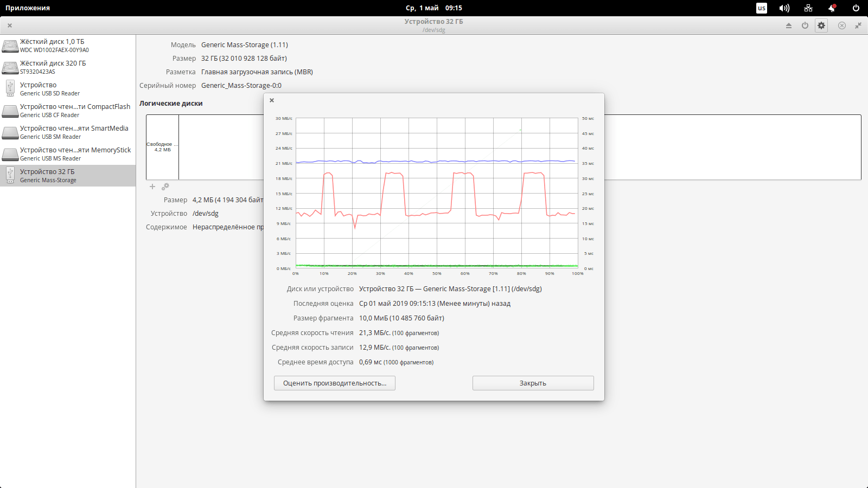
Task: Select the Generic USB CF Reader device
Action: 68,111
